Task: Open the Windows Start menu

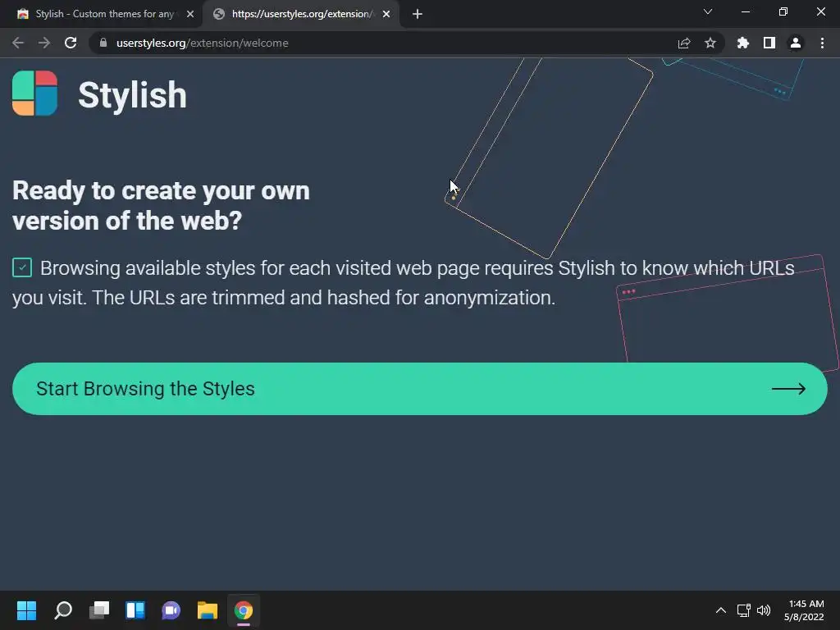Action: click(x=26, y=610)
